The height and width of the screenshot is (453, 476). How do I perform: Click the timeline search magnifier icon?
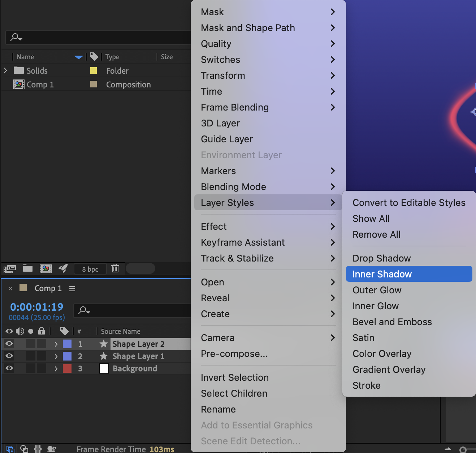(84, 310)
